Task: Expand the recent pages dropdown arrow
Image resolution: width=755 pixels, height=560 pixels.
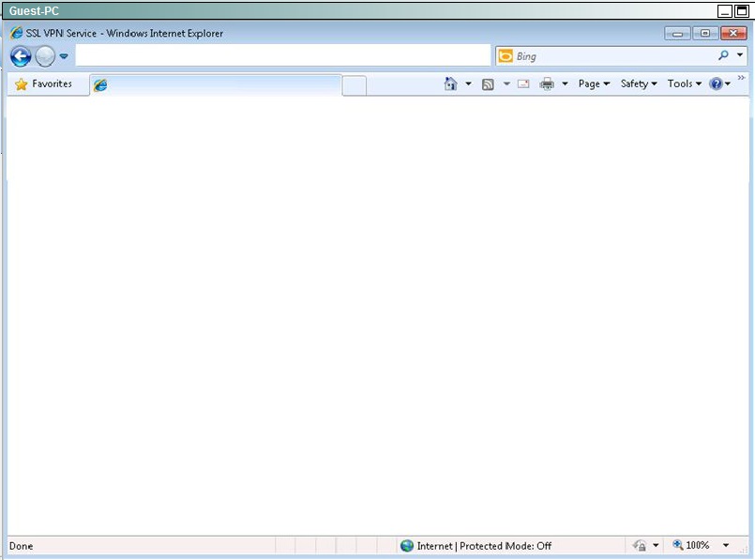Action: pos(64,56)
